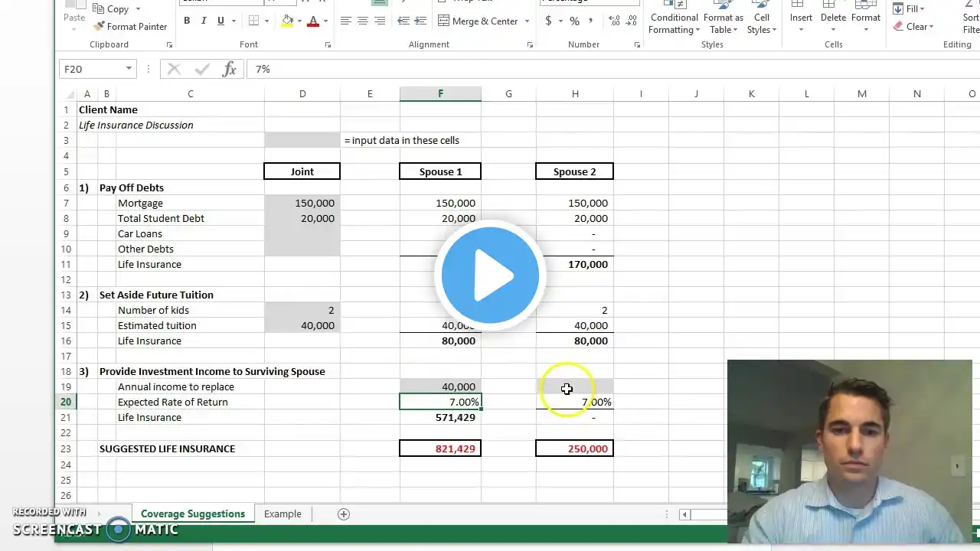The width and height of the screenshot is (980, 551).
Task: Switch to the Example sheet tab
Action: [283, 514]
